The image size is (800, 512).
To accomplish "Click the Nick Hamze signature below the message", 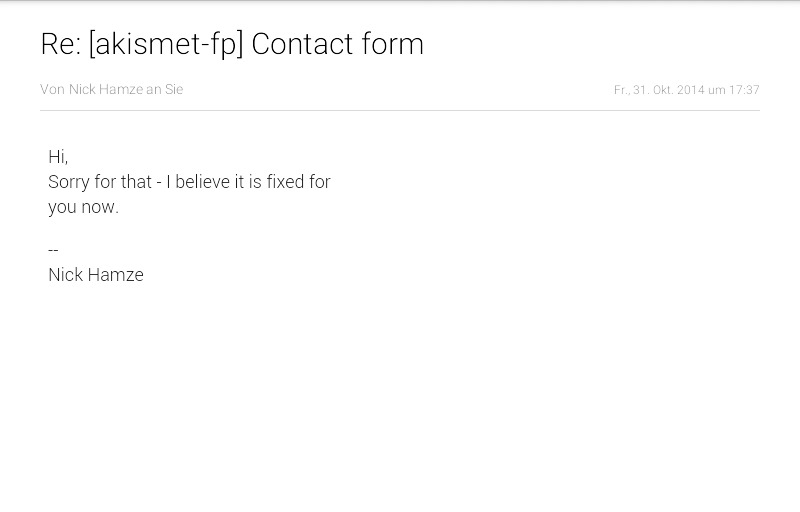I will (x=96, y=275).
